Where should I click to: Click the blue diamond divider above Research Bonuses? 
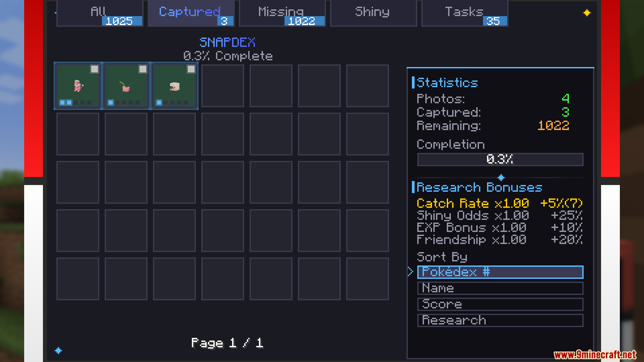[501, 177]
